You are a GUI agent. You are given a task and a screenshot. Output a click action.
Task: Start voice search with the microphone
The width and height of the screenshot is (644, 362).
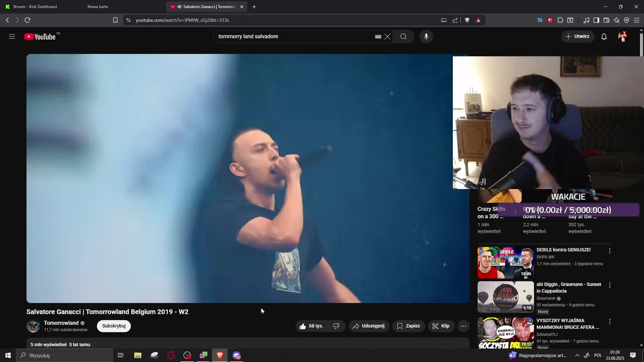click(426, 36)
